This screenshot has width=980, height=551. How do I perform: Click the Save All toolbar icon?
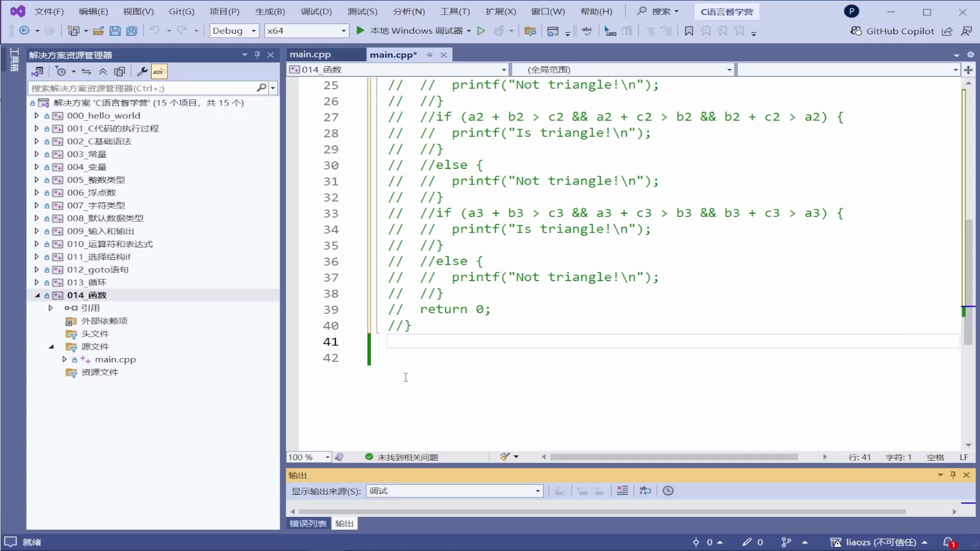tap(132, 31)
